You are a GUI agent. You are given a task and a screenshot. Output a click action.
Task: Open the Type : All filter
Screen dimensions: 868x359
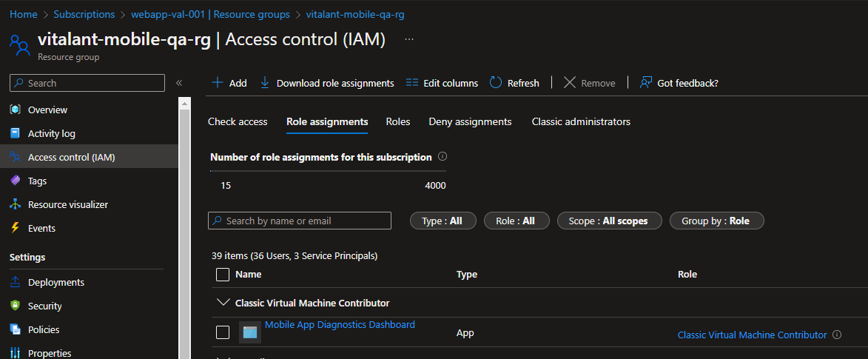pos(443,221)
